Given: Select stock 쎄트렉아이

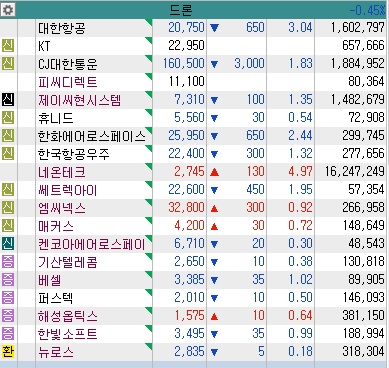Looking at the screenshot, I should pos(68,190).
